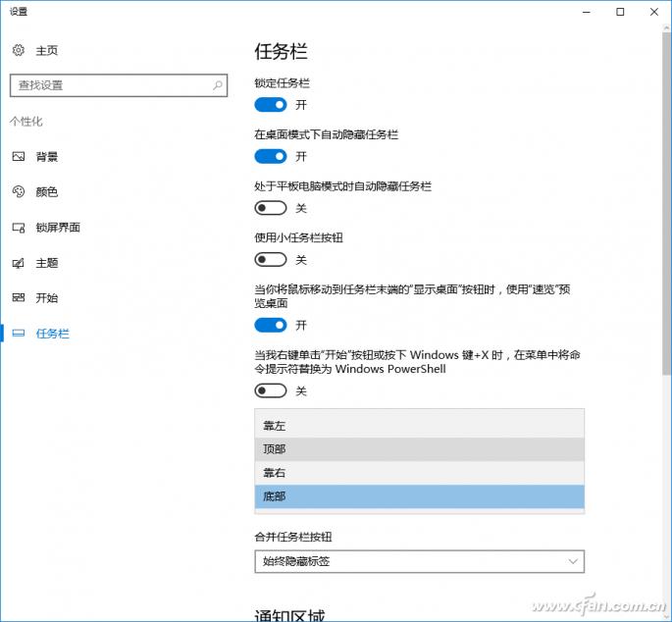This screenshot has height=622, width=672.
Task: Open the 合并任务栏按钮 dropdown
Action: pos(420,561)
